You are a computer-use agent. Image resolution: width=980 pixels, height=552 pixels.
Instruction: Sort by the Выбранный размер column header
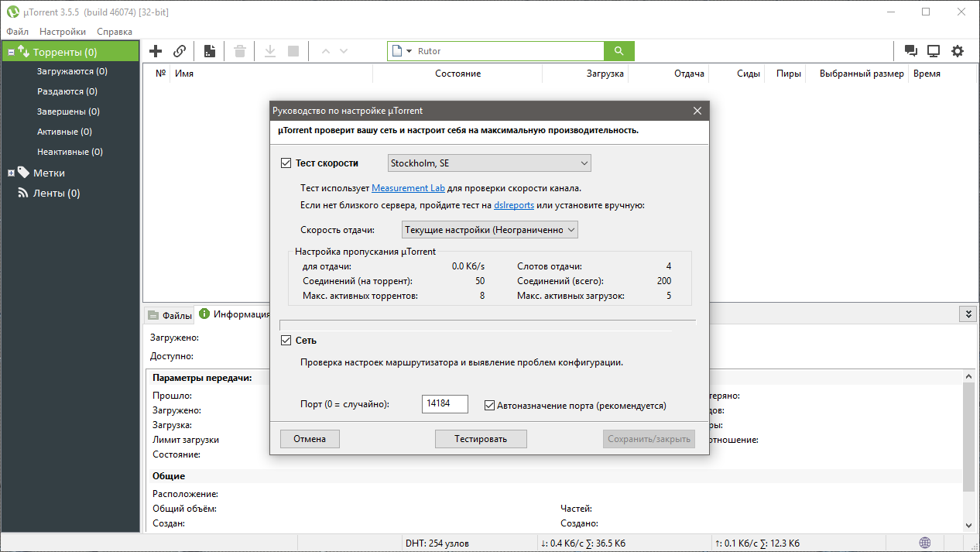tap(856, 74)
